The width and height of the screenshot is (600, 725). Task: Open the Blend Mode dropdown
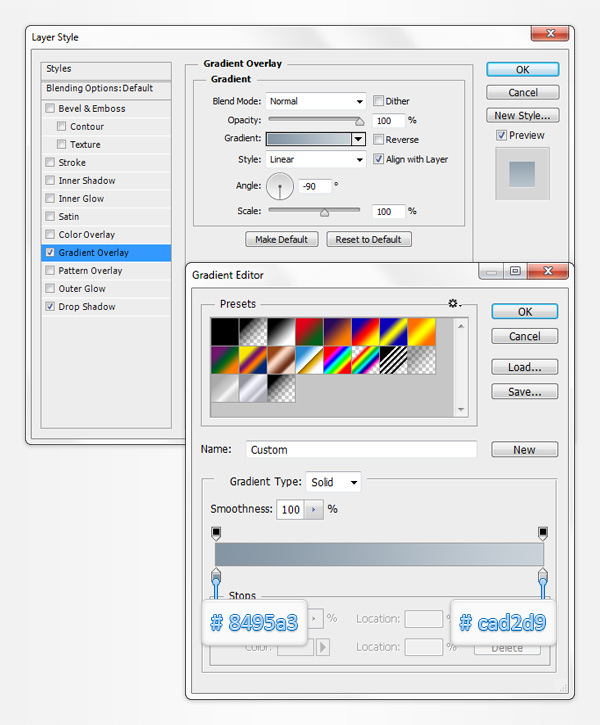(x=315, y=101)
